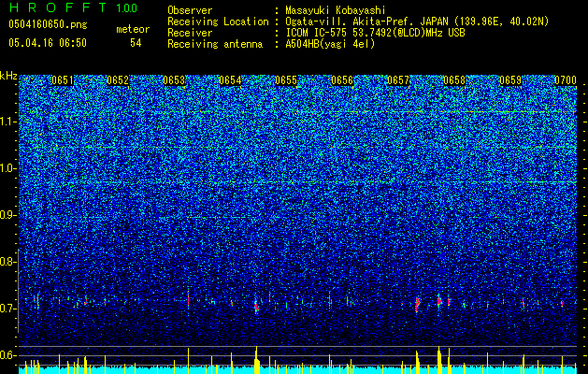Click the 0.7 frequency axis label
588x374 pixels.
(7, 309)
